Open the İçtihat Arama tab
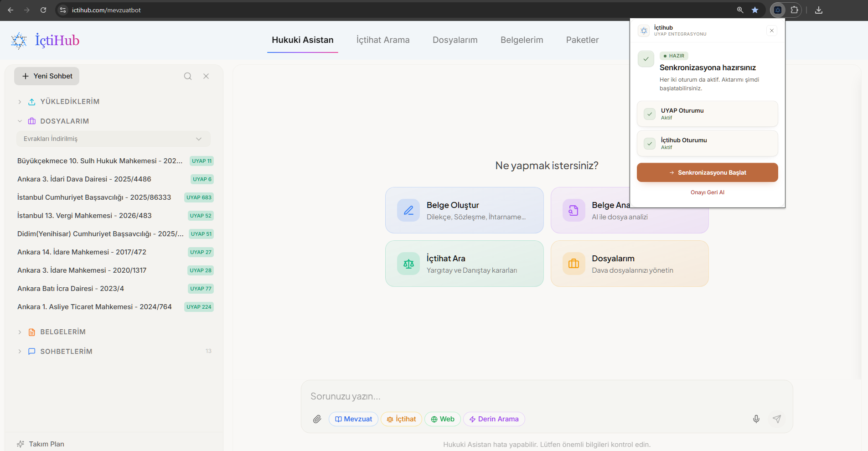This screenshot has height=451, width=868. (x=383, y=40)
